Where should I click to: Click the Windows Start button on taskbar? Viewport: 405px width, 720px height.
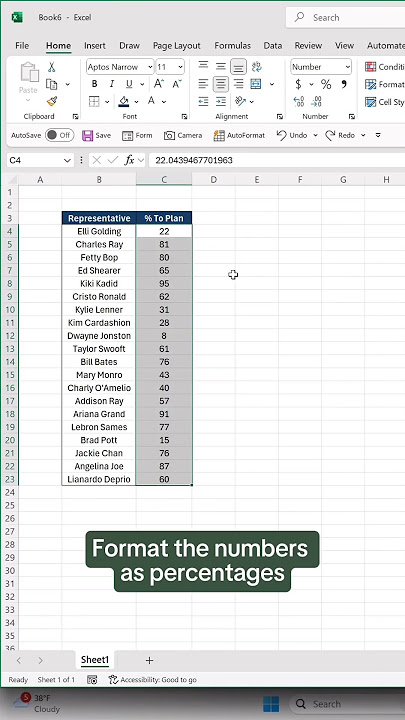(x=271, y=703)
